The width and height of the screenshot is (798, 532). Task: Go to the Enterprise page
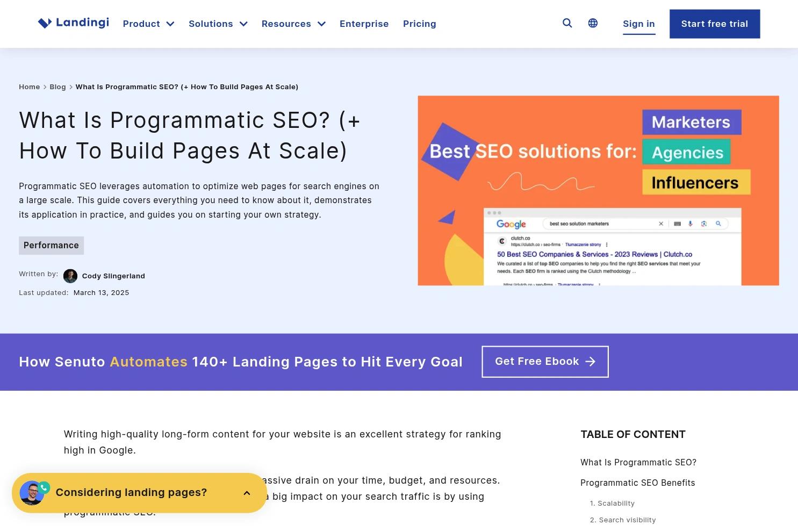(364, 24)
